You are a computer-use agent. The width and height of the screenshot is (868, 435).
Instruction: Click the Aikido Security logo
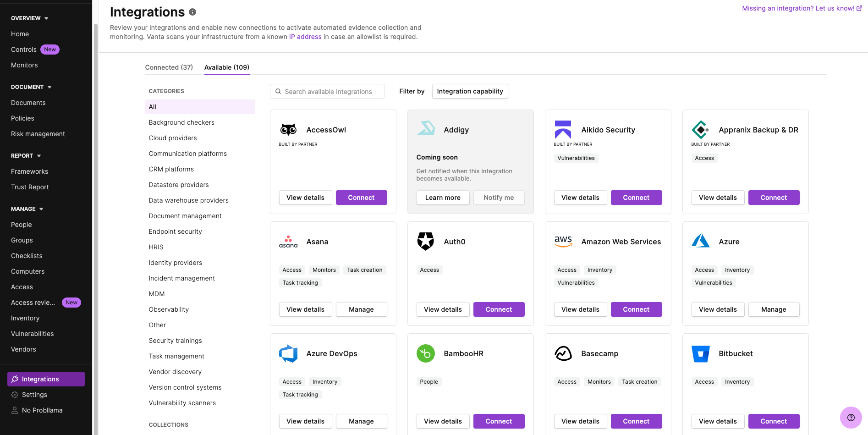[563, 130]
